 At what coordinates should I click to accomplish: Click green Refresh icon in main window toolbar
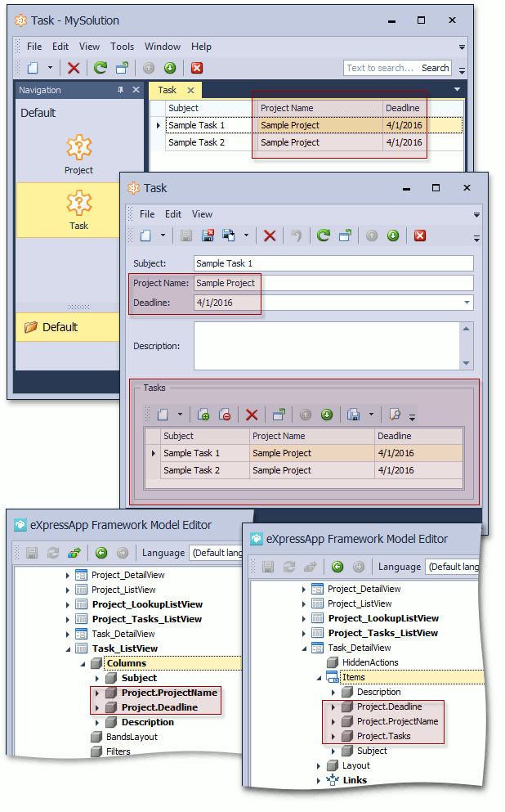point(101,67)
